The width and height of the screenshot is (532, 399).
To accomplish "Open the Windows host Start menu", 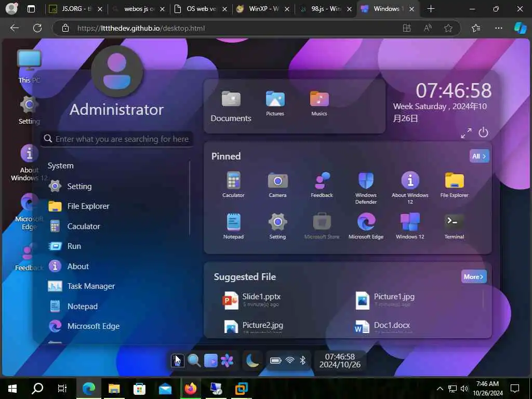I will (x=12, y=389).
